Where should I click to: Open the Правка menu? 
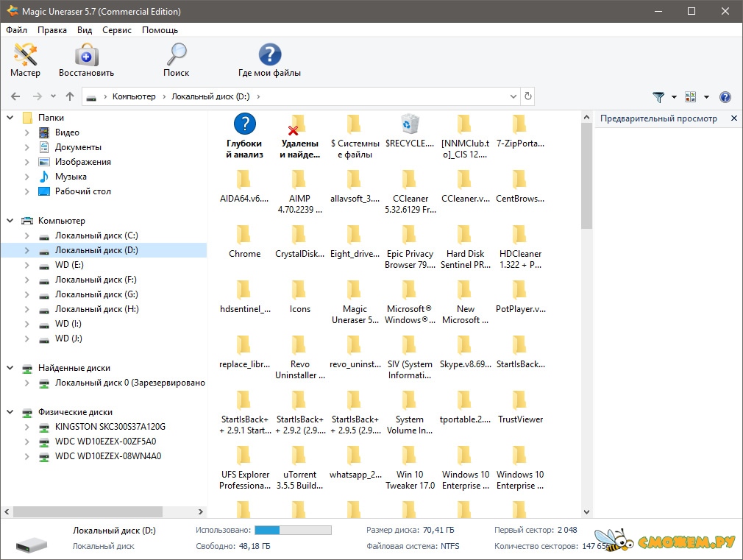(x=52, y=30)
